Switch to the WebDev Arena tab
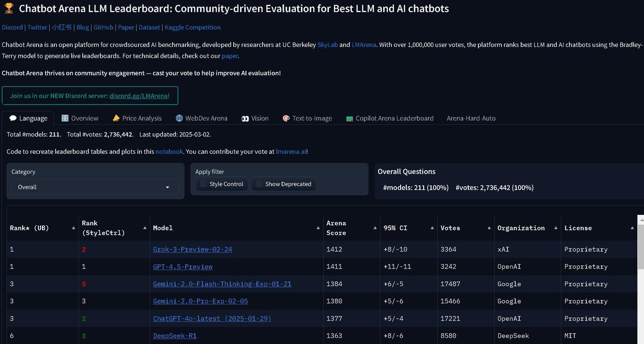 (x=201, y=118)
